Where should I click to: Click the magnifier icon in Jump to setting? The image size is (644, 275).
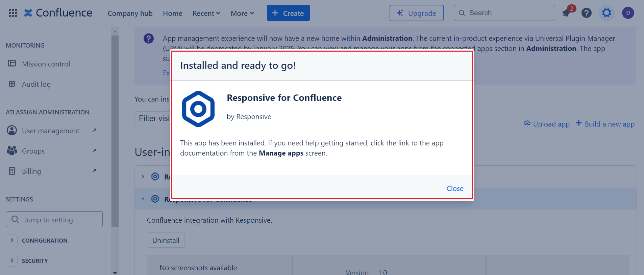[x=15, y=219]
